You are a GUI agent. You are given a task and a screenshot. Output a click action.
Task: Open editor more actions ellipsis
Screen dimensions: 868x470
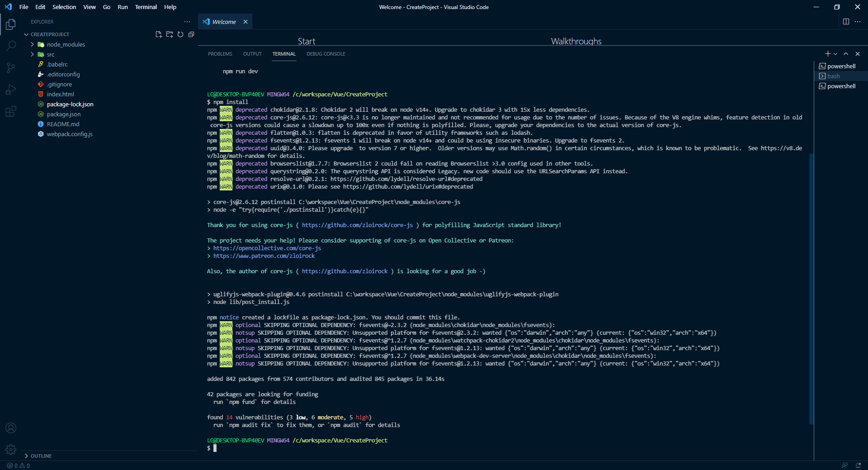point(858,22)
